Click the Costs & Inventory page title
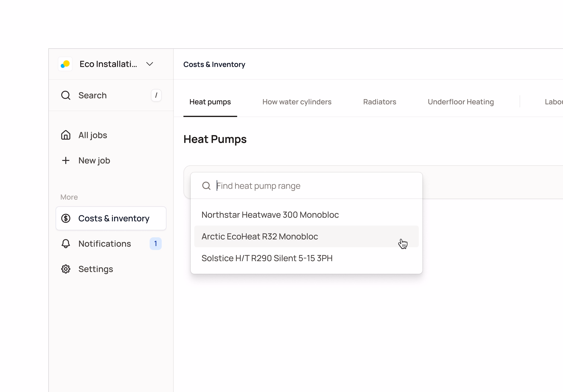This screenshot has width=563, height=392. [x=214, y=64]
